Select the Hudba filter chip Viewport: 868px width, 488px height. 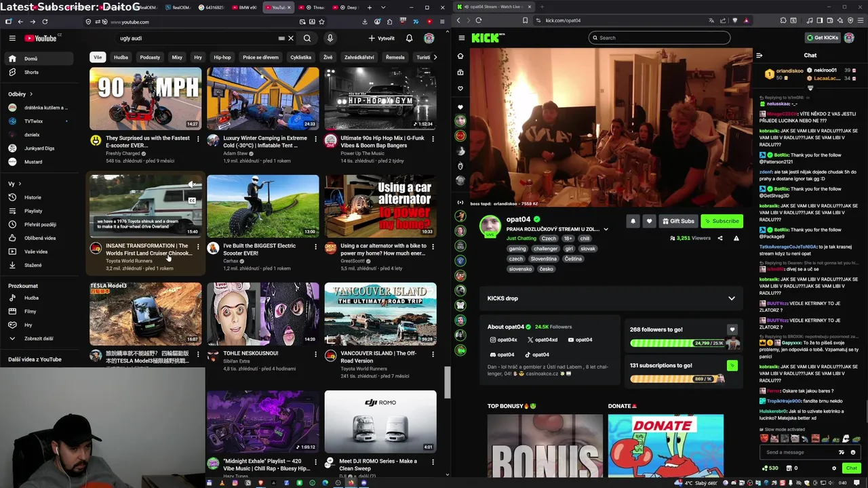click(121, 57)
